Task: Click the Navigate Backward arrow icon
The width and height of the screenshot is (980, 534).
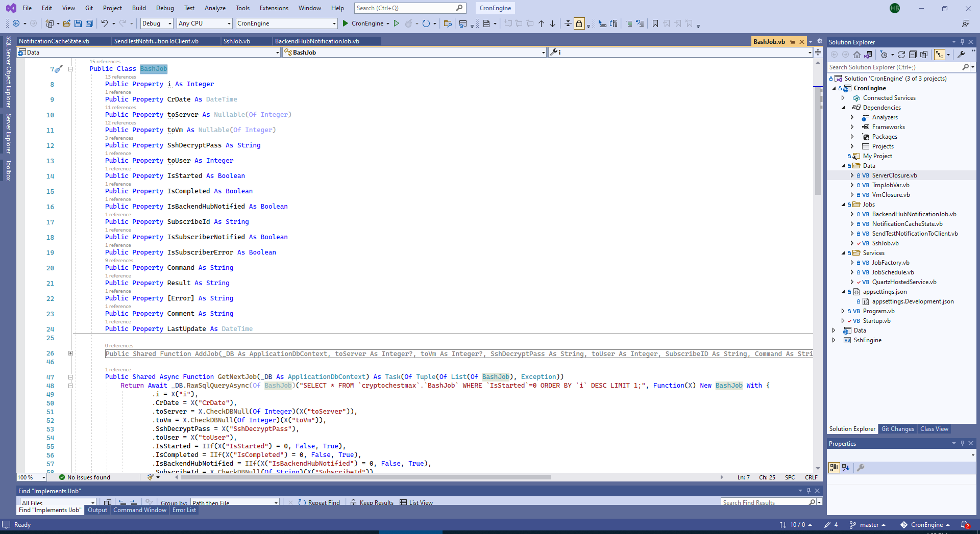Action: (16, 23)
